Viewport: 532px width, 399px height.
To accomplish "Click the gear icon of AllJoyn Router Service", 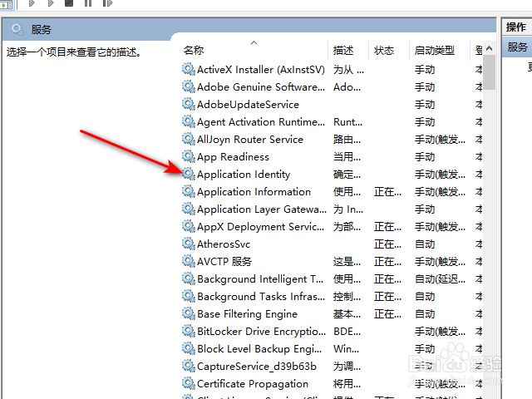I will point(189,139).
